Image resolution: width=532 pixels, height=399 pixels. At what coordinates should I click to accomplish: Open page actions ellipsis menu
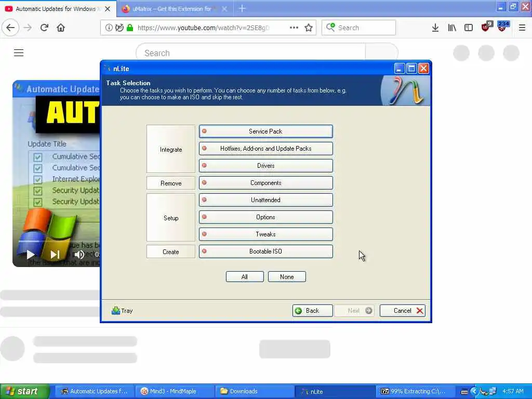(x=294, y=28)
